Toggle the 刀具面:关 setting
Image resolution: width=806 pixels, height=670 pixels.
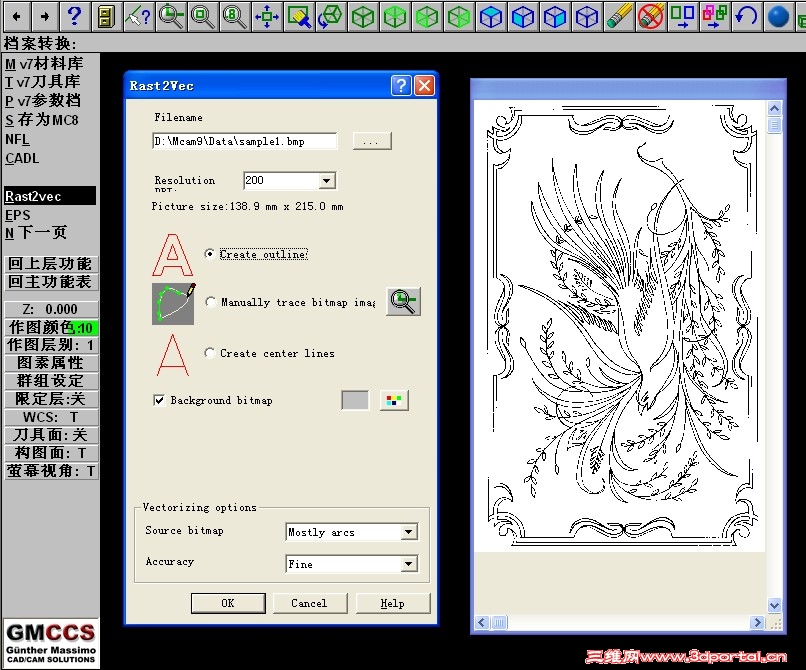click(x=50, y=435)
